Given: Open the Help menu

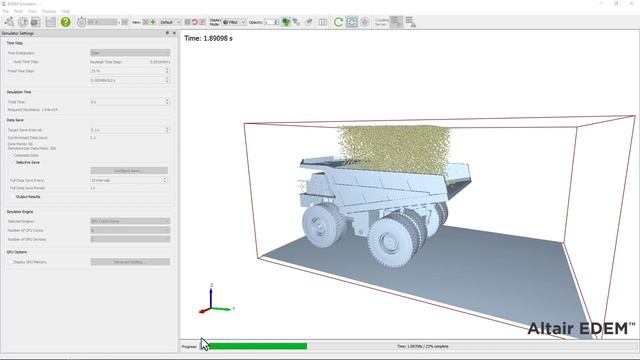Looking at the screenshot, I should (x=65, y=11).
